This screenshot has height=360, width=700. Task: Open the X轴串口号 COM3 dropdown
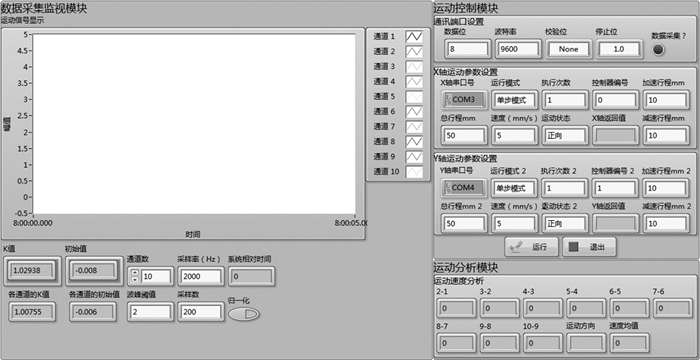[x=464, y=100]
